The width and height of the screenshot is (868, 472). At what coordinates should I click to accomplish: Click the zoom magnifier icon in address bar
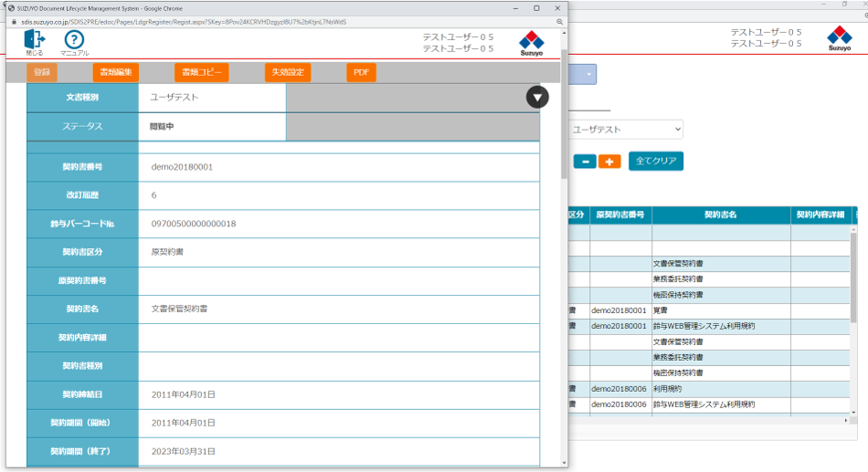pos(559,20)
